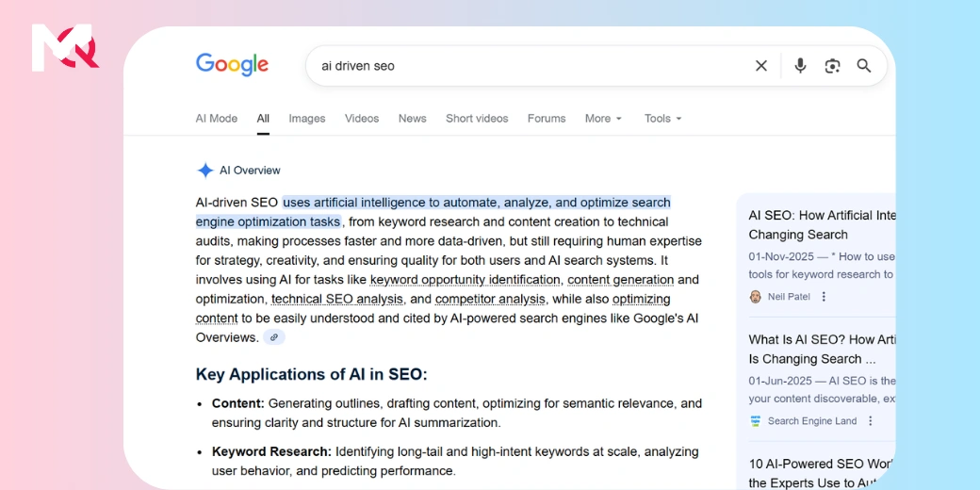Open the three-dot menu beside Search Engine Land
The height and width of the screenshot is (490, 980).
870,420
